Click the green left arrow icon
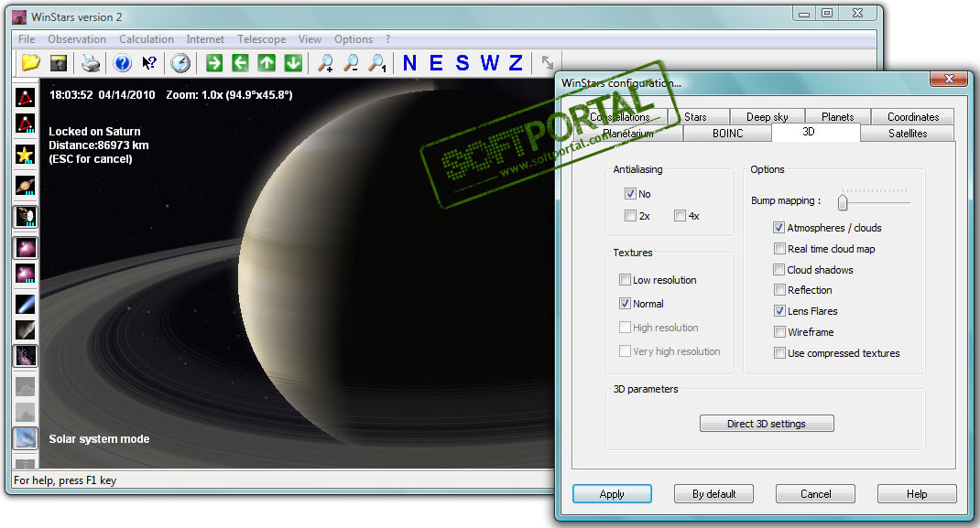 [x=241, y=63]
